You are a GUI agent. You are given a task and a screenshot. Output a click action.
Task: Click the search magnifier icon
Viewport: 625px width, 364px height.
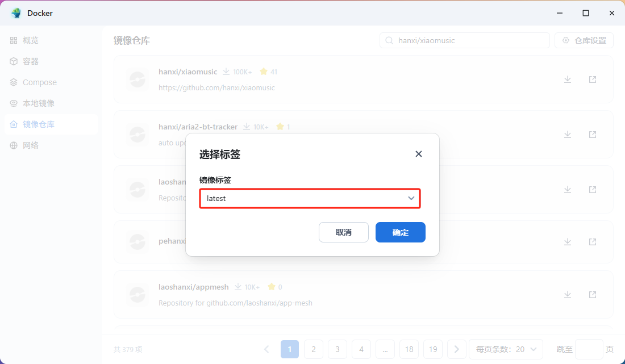(x=389, y=40)
